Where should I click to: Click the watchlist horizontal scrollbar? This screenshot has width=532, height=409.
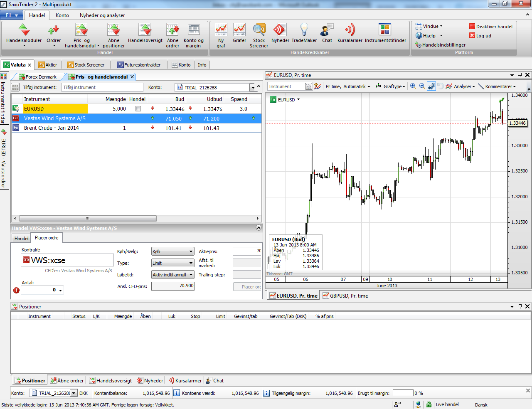(88, 218)
